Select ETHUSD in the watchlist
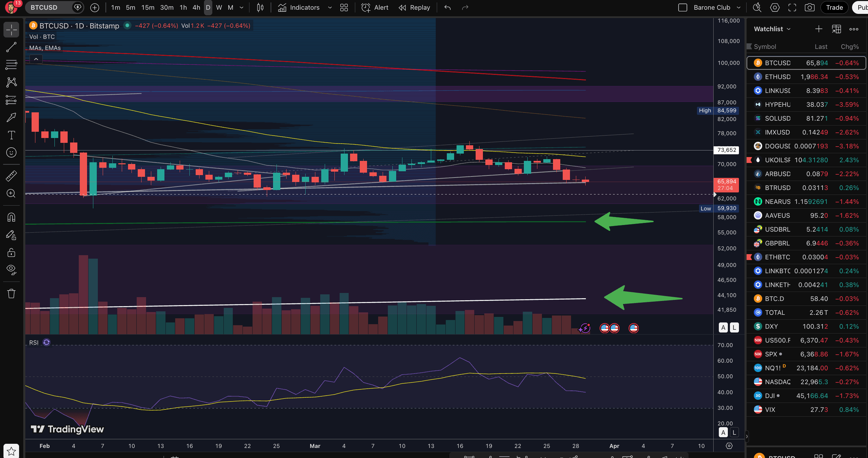Image resolution: width=868 pixels, height=458 pixels. (777, 77)
